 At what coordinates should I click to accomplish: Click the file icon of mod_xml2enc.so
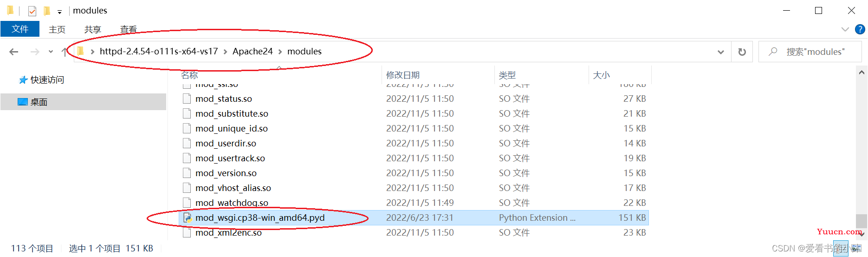pyautogui.click(x=187, y=232)
